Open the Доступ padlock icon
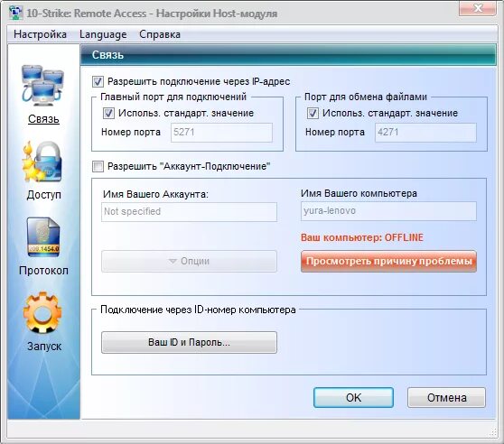Image resolution: width=504 pixels, height=444 pixels. [42, 162]
